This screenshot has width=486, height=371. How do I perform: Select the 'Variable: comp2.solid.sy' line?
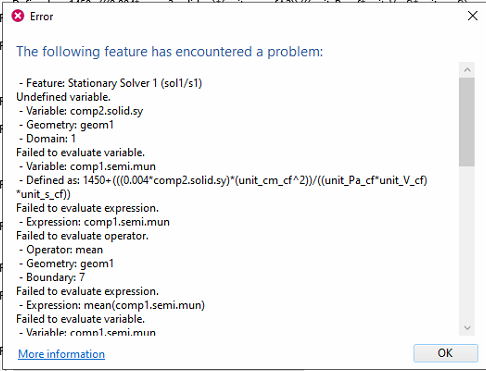pyautogui.click(x=81, y=111)
